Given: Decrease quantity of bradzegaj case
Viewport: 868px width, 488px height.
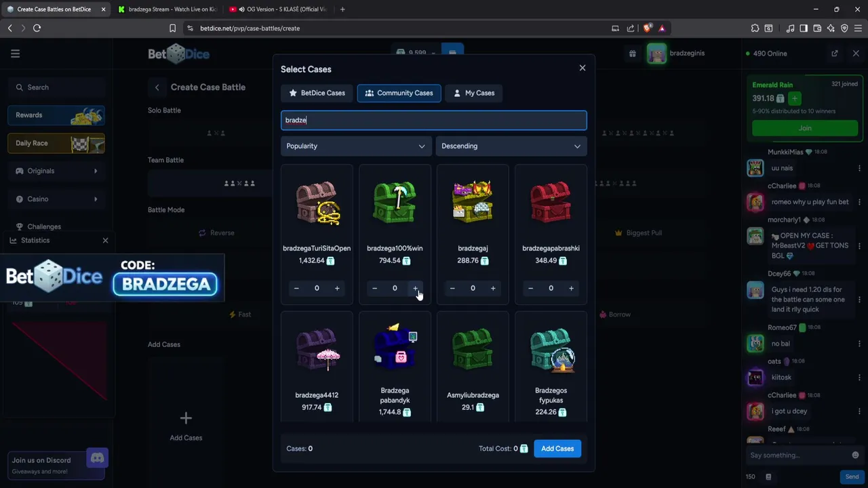Looking at the screenshot, I should click(x=452, y=288).
